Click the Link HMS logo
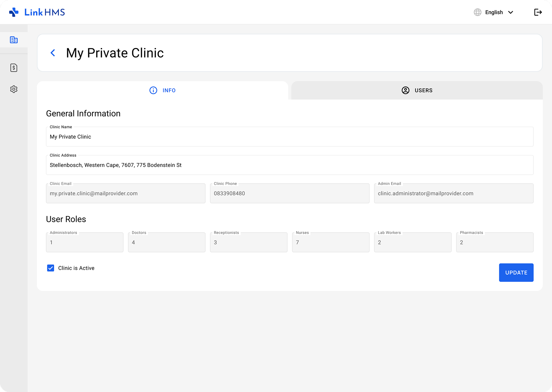 tap(37, 12)
